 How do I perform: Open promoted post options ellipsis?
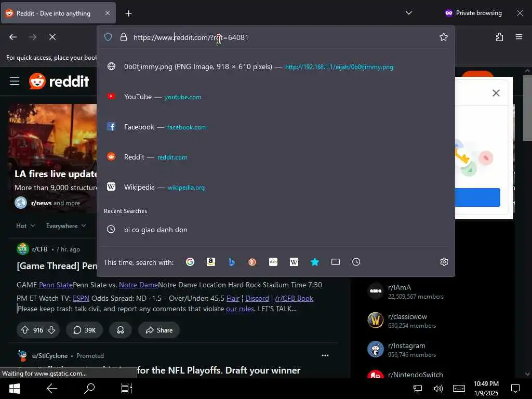[325, 355]
